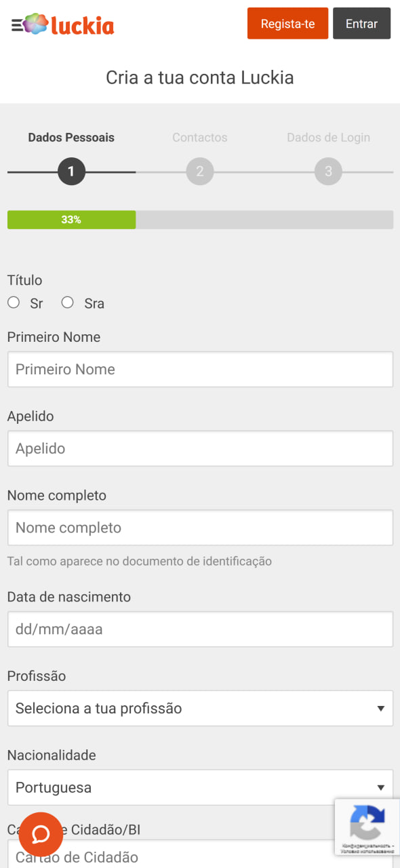Click the Profissão dropdown arrow
This screenshot has width=400, height=868.
[x=380, y=709]
